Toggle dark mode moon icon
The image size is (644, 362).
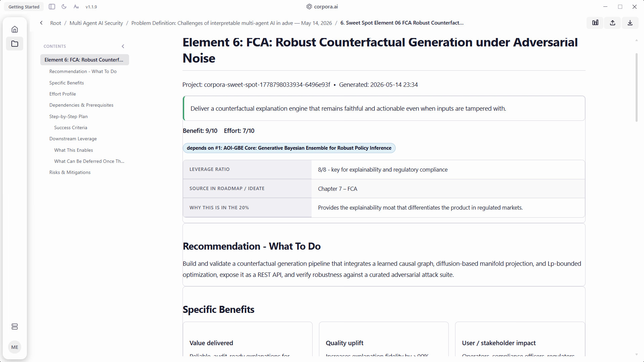click(x=64, y=7)
